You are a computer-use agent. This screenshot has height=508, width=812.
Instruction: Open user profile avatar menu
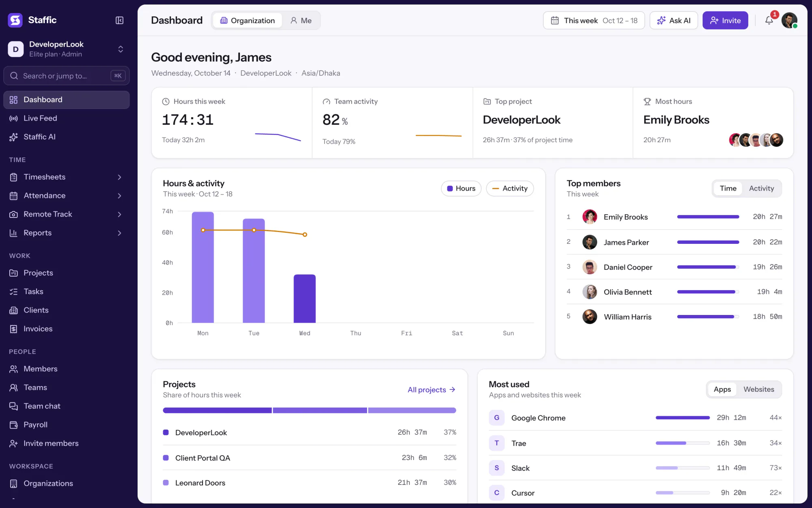pyautogui.click(x=789, y=20)
